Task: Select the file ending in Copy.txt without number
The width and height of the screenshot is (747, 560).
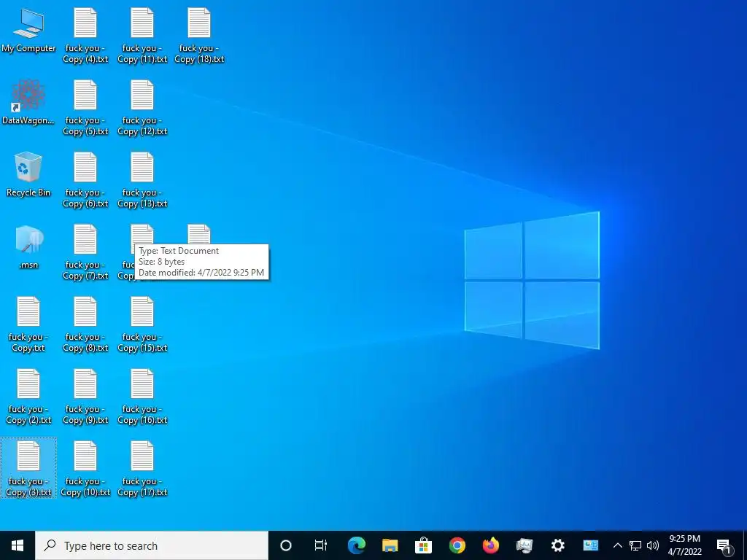Action: 28,325
